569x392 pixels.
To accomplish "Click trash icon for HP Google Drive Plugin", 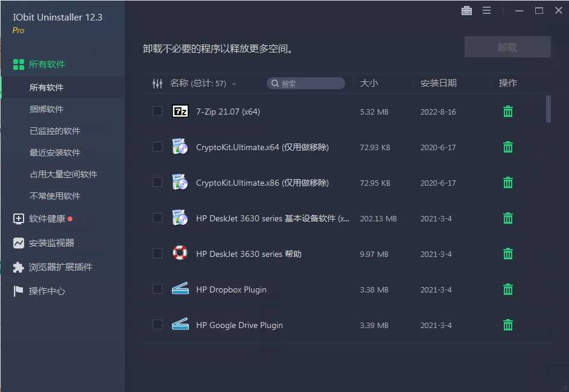I will (508, 324).
